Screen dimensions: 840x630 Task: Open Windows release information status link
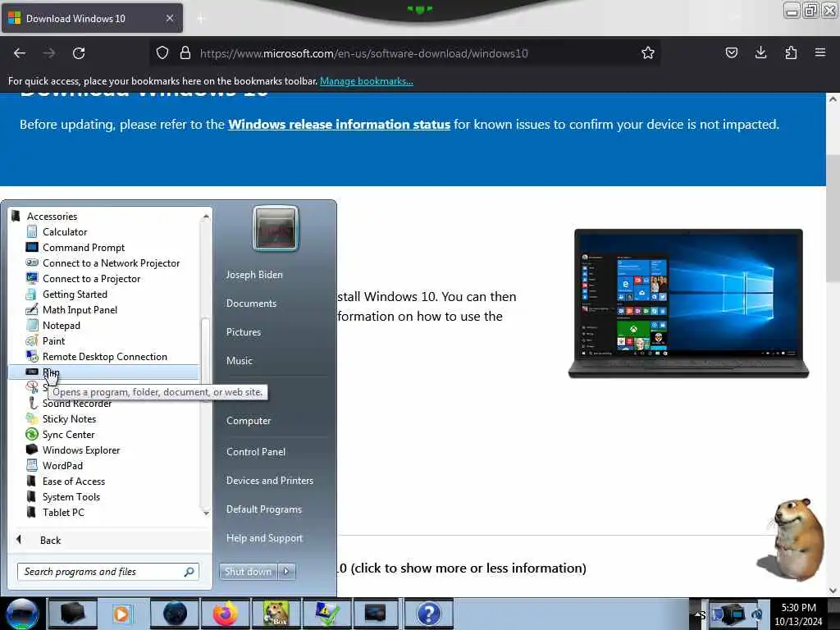point(339,125)
